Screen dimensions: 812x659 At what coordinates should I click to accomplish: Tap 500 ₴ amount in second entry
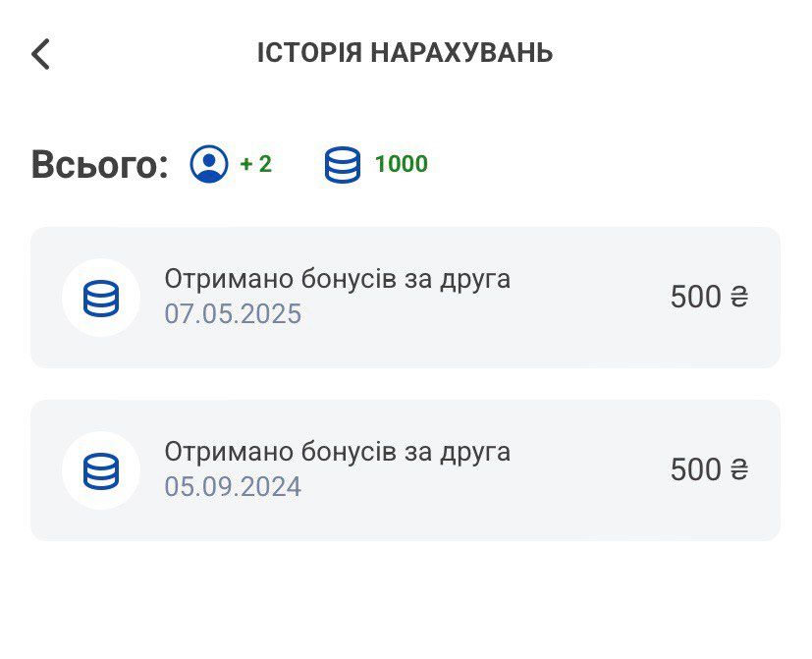pos(710,469)
